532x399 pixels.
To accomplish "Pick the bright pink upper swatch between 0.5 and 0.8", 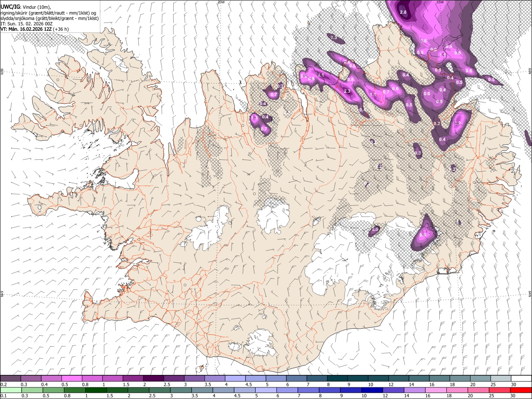I will tap(71, 378).
